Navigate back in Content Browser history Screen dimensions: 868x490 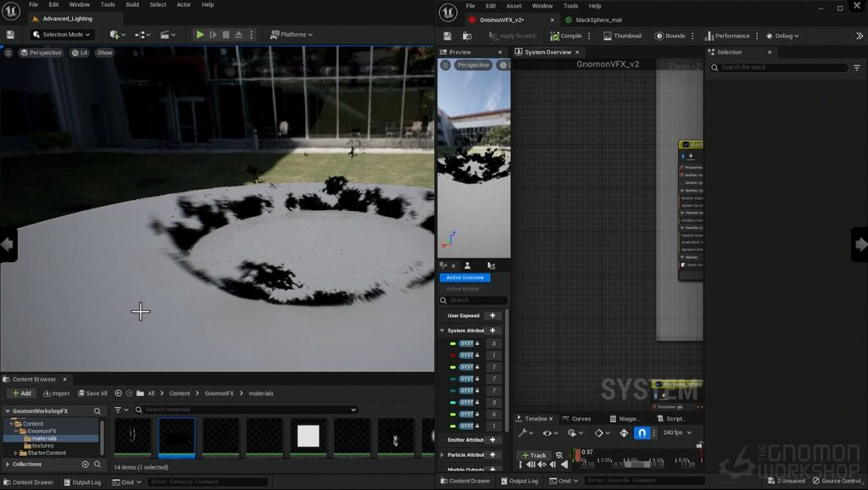tap(118, 393)
